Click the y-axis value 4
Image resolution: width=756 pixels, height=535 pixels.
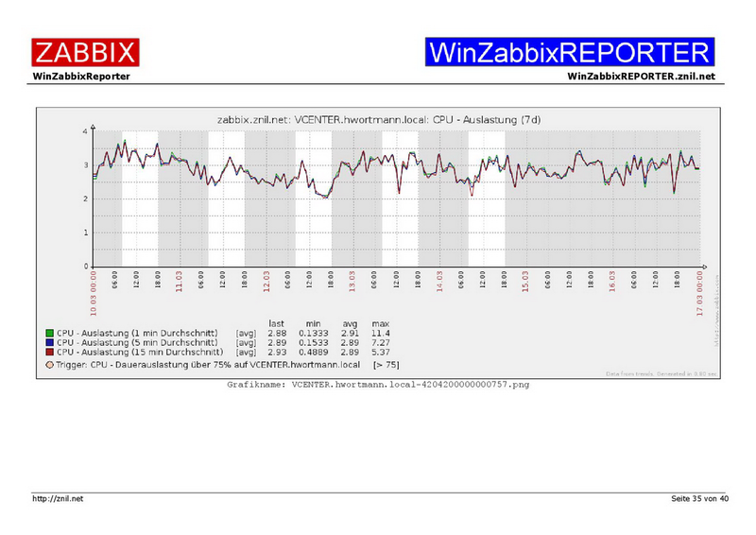point(85,131)
